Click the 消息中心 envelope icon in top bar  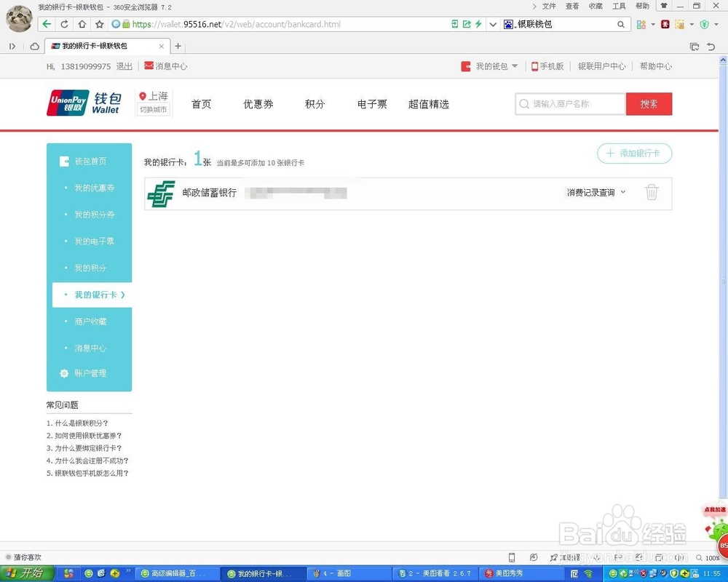tap(149, 66)
